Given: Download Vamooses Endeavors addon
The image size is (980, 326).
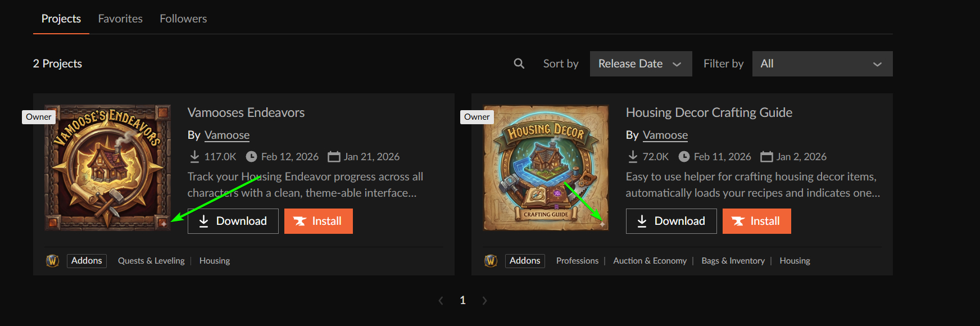Looking at the screenshot, I should pyautogui.click(x=233, y=221).
